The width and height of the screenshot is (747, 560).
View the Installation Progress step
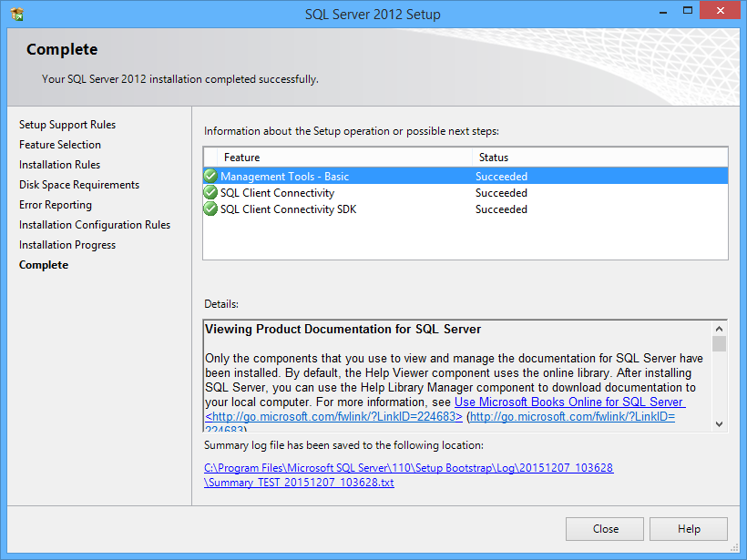pyautogui.click(x=67, y=244)
